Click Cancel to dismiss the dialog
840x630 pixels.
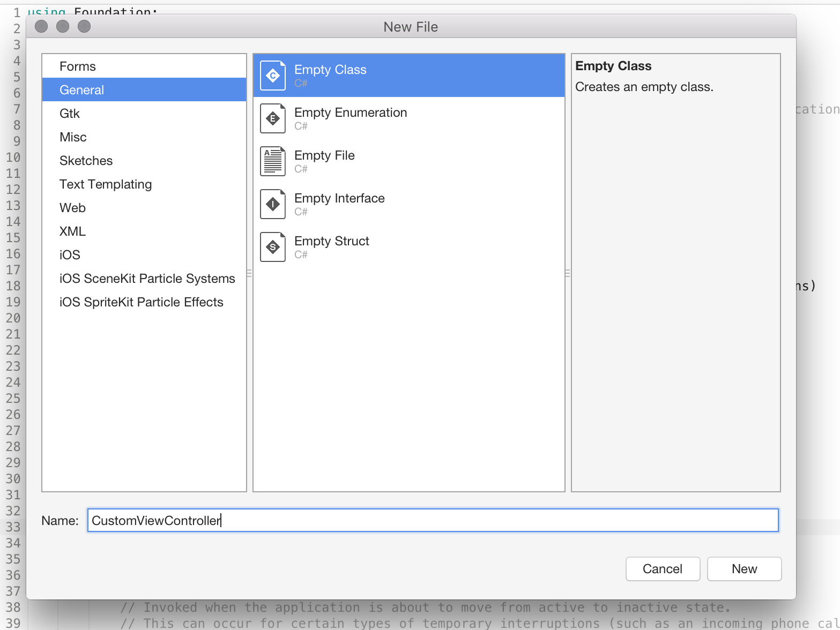663,569
